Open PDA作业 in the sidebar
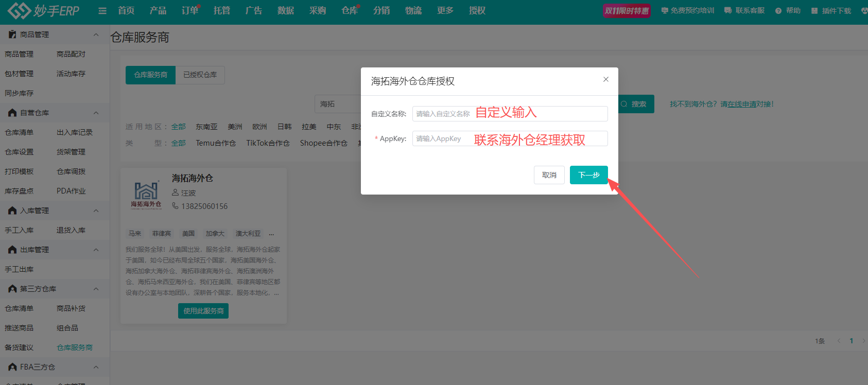 [x=71, y=191]
